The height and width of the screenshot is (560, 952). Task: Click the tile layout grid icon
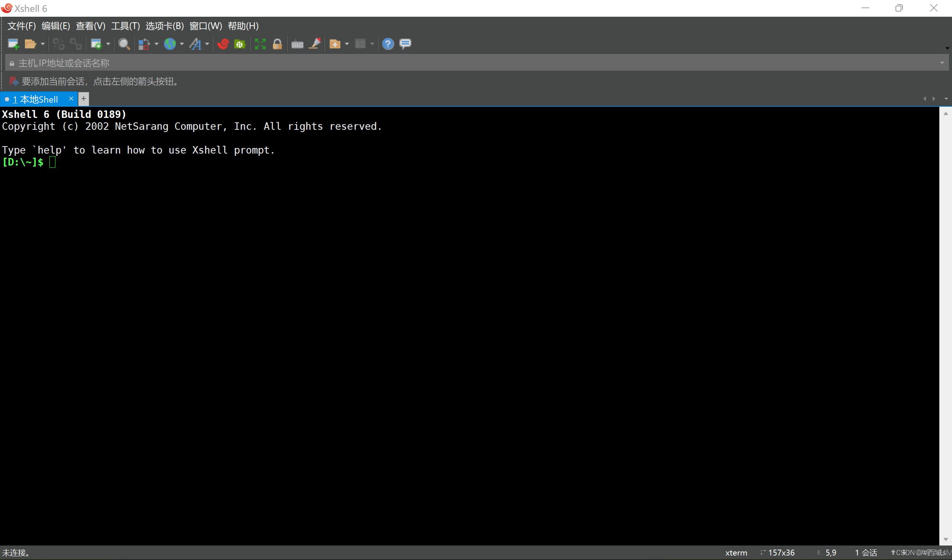pos(360,44)
